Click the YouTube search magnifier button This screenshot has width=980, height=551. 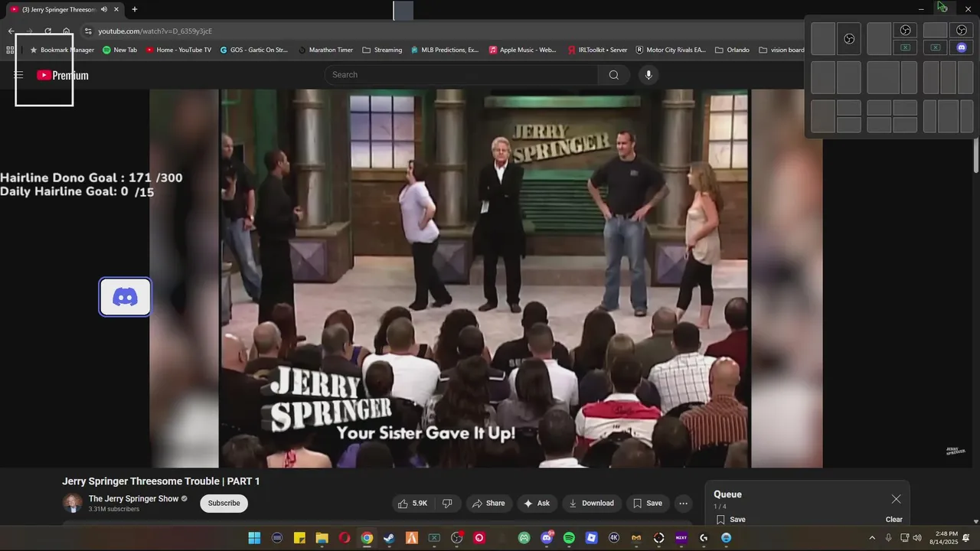tap(614, 75)
